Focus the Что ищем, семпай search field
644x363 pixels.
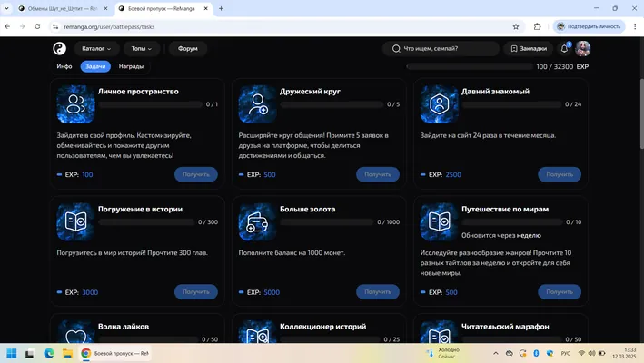(441, 48)
